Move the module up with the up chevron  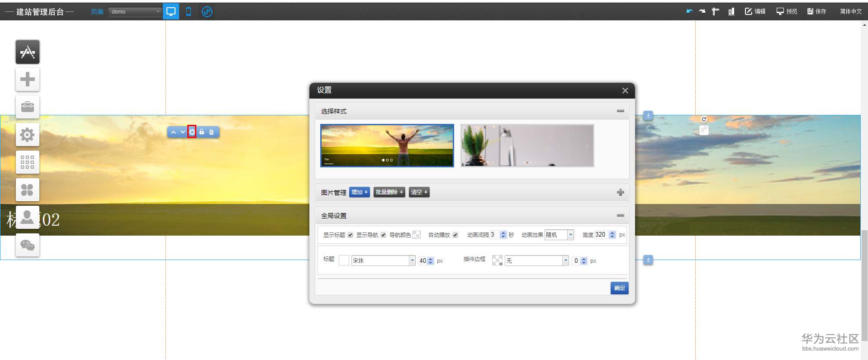point(173,132)
